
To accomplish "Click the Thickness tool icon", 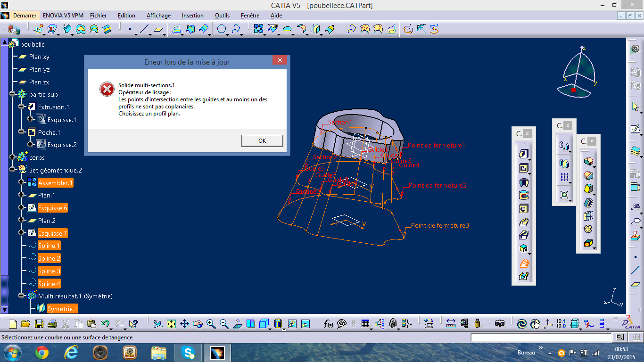I will [588, 216].
